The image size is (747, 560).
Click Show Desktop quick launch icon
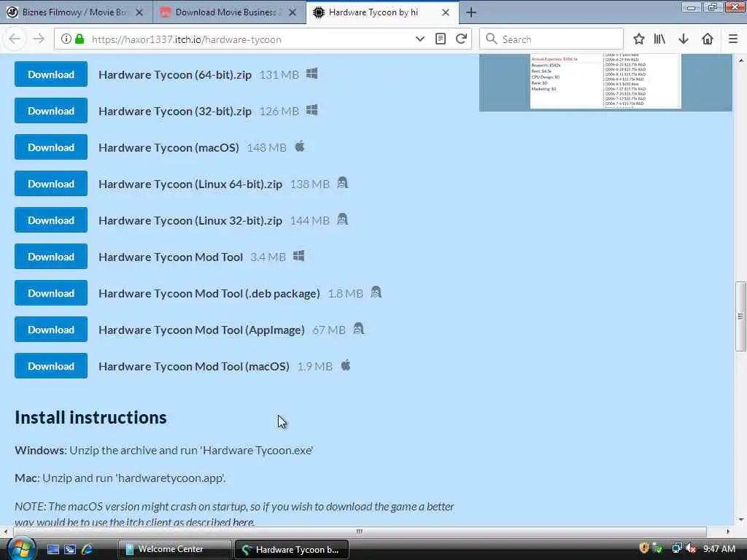tap(53, 550)
